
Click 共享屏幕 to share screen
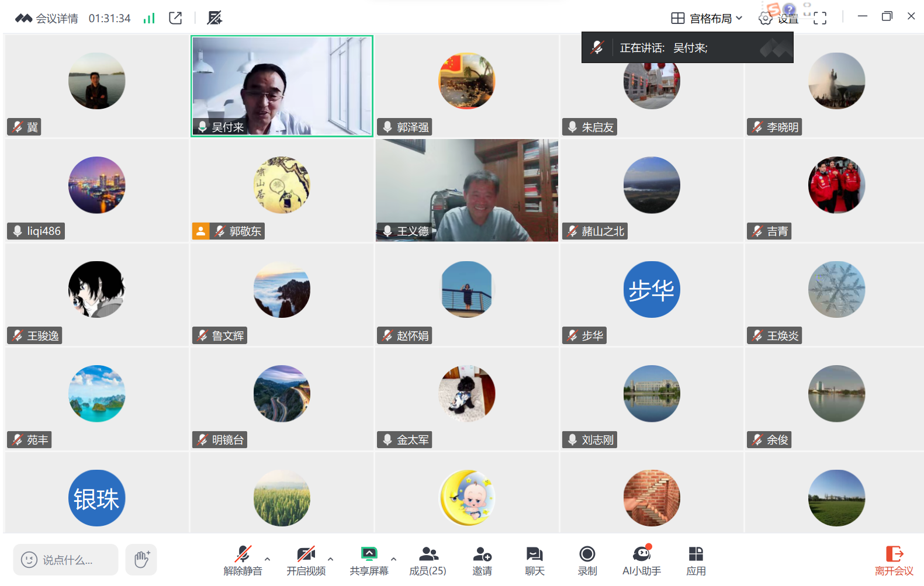[x=369, y=560]
